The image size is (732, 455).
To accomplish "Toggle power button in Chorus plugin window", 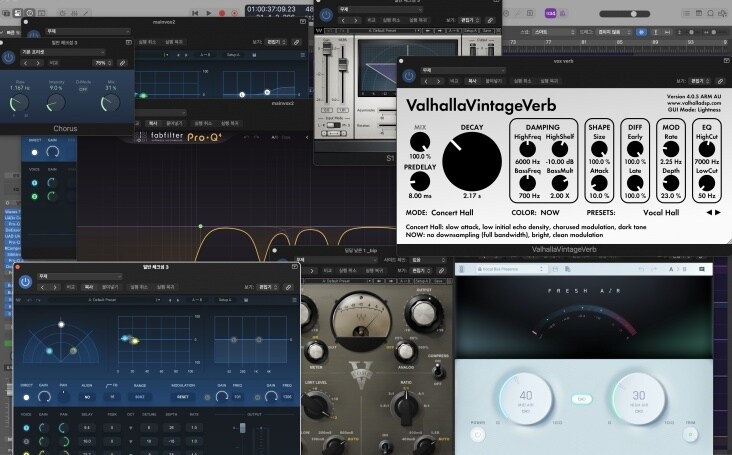I will point(8,57).
